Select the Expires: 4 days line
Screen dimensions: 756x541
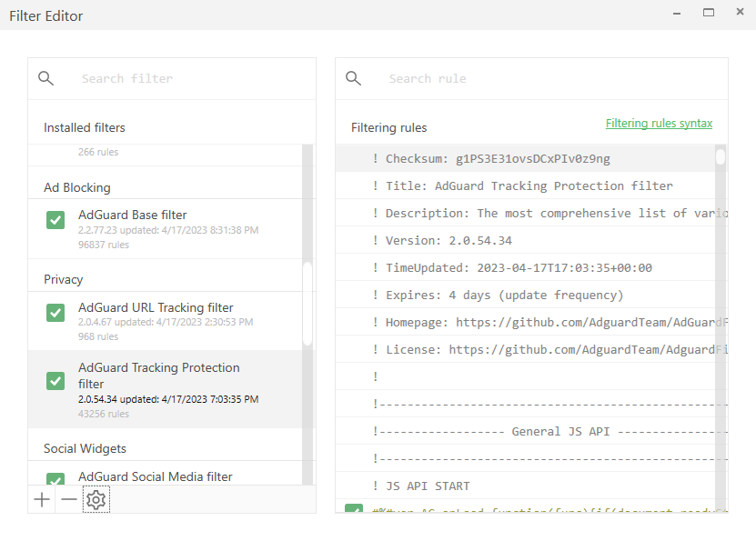(x=526, y=295)
